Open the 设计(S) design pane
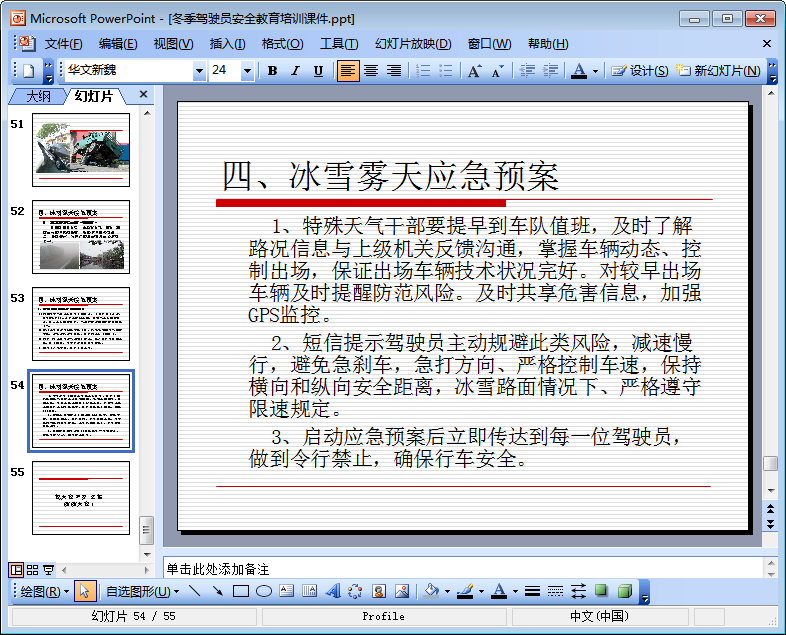The width and height of the screenshot is (786, 635). (640, 71)
